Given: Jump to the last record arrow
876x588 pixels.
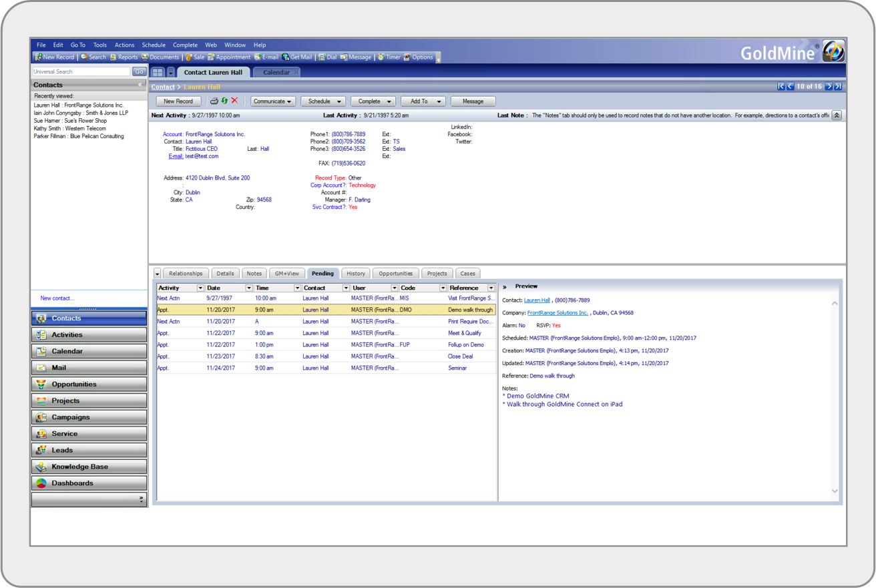Looking at the screenshot, I should click(838, 87).
